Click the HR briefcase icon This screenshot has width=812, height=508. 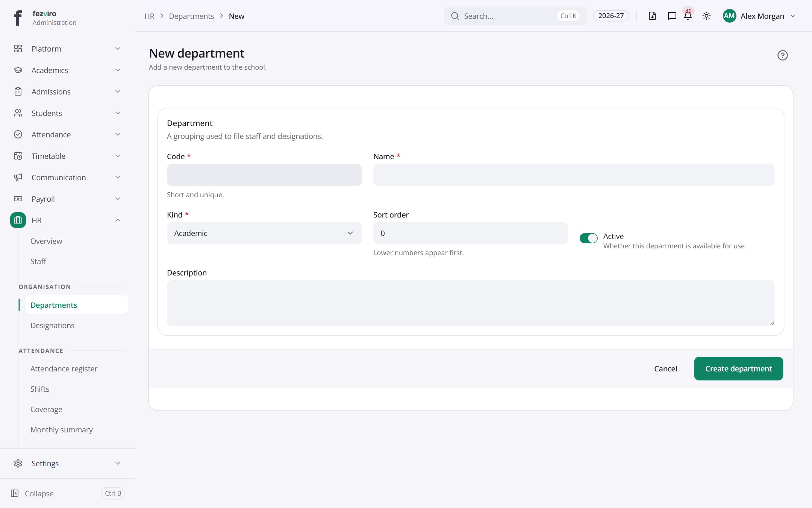pos(18,220)
